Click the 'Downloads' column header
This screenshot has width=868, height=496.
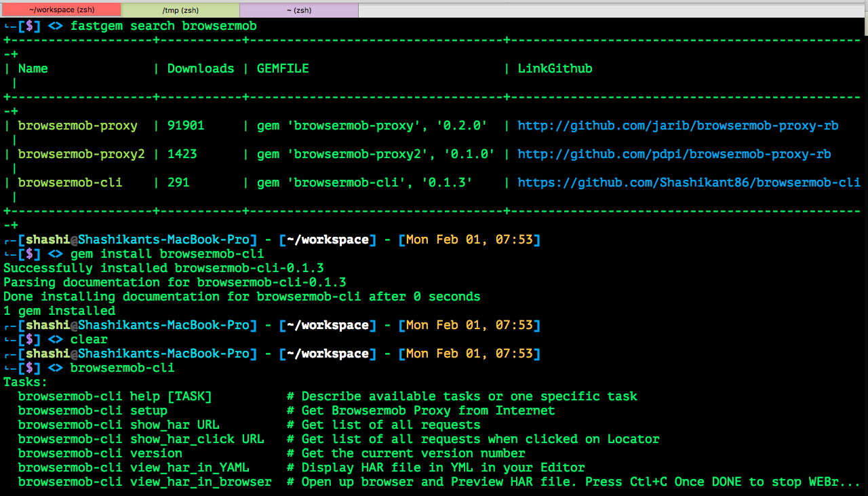click(201, 69)
